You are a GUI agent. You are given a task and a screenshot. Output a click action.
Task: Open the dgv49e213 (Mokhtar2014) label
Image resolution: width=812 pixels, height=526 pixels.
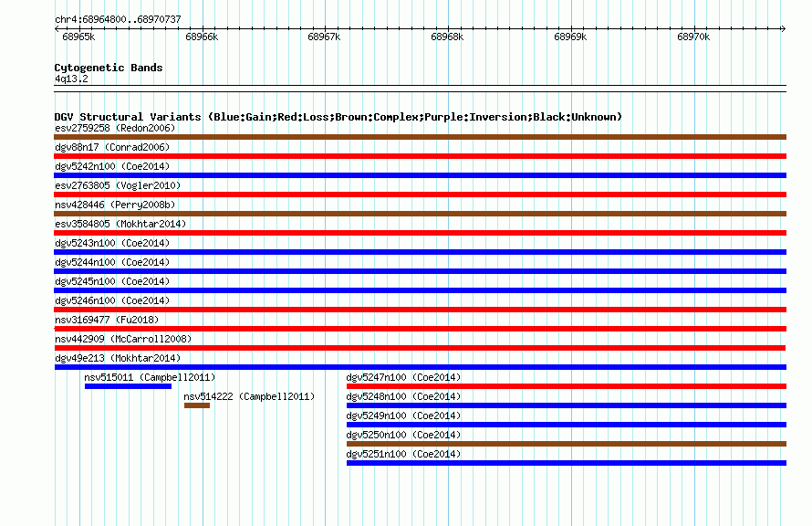click(x=118, y=358)
